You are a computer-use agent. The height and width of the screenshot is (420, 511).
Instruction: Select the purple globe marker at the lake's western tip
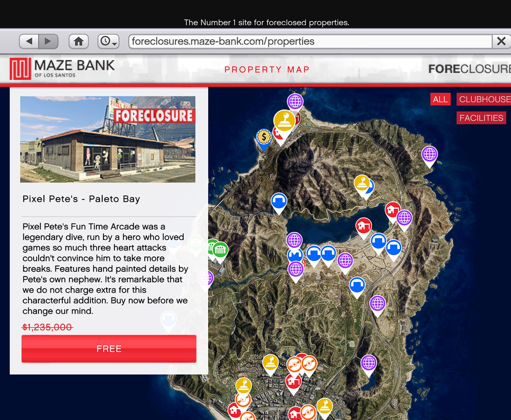295,241
